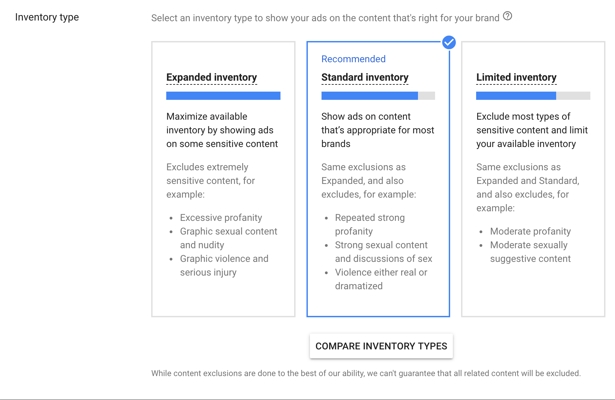
Task: Click the blue selected checkmark badge
Action: pos(449,42)
